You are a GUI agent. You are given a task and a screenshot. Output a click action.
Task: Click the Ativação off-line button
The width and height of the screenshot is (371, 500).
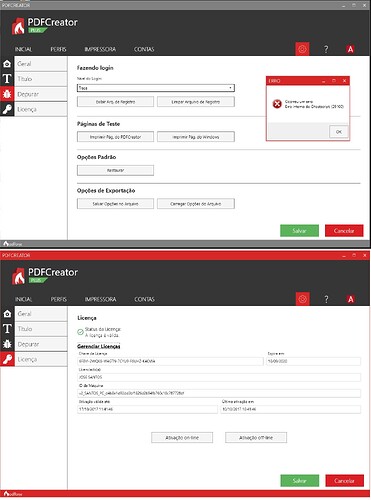[256, 438]
